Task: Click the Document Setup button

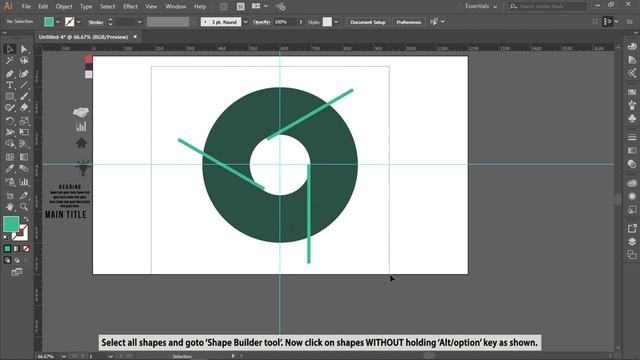Action: point(368,22)
